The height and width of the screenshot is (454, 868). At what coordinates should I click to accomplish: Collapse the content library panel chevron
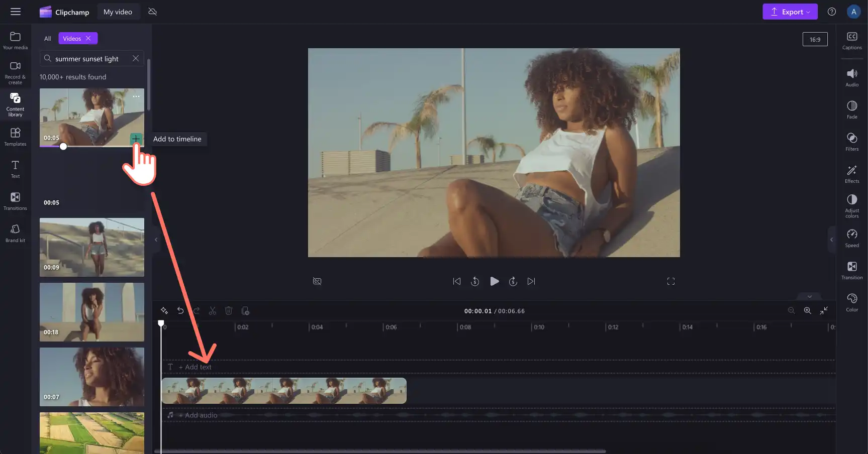[x=156, y=240]
